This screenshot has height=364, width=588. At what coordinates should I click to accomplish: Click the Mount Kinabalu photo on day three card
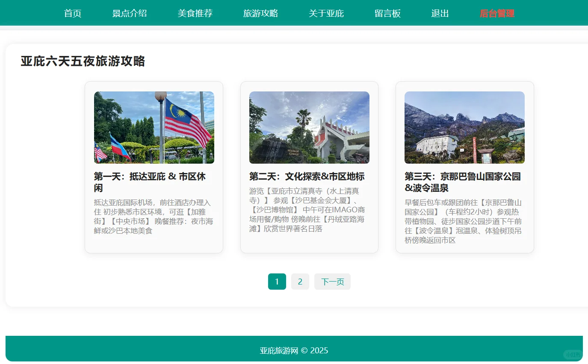[464, 127]
